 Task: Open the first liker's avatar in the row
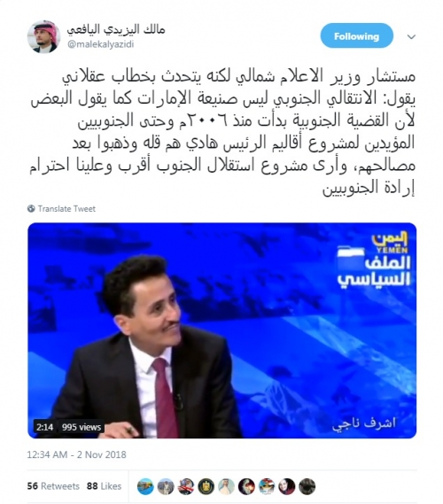tap(145, 486)
